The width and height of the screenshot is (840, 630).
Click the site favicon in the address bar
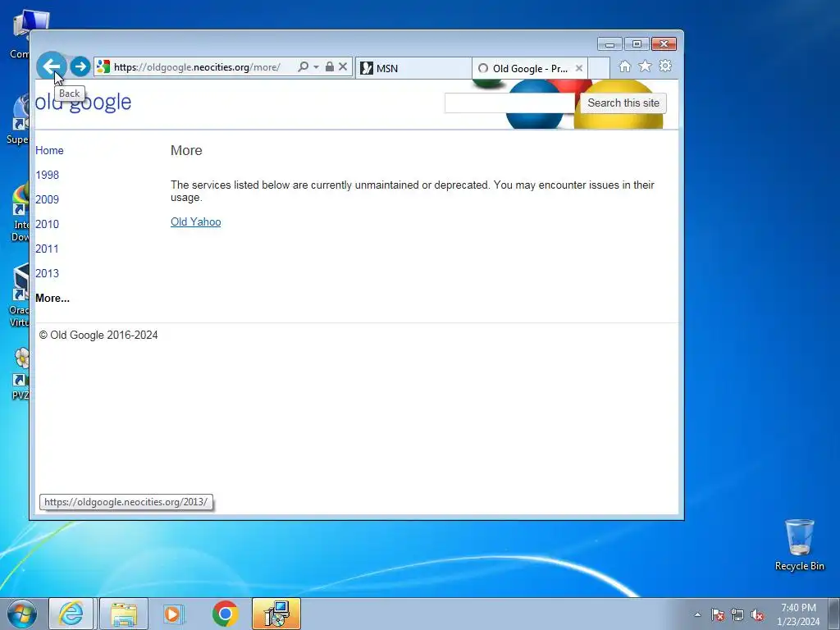point(103,66)
